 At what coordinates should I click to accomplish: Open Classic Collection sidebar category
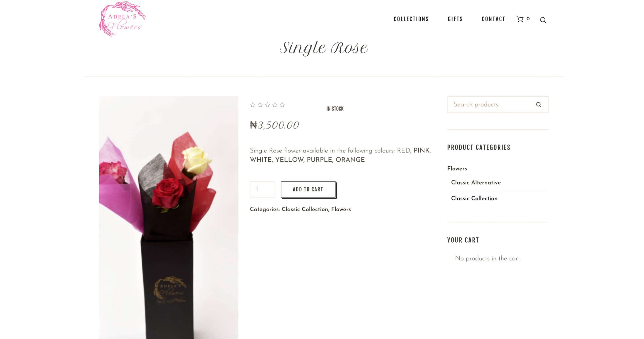[x=474, y=198]
